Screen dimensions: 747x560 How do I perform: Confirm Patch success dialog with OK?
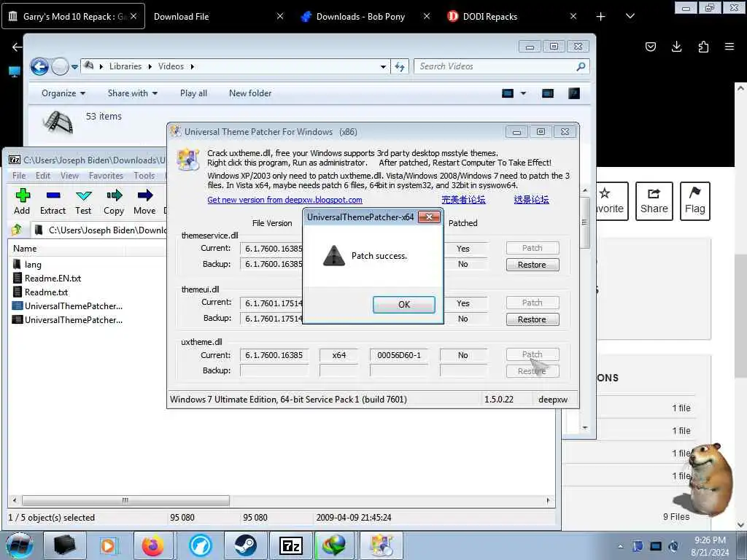click(x=403, y=305)
